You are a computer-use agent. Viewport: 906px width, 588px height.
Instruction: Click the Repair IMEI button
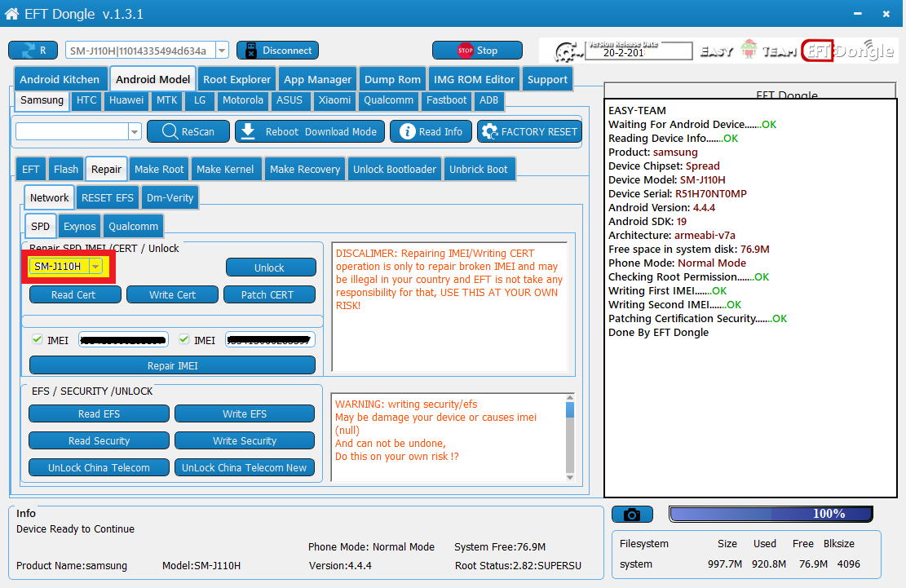pos(172,365)
